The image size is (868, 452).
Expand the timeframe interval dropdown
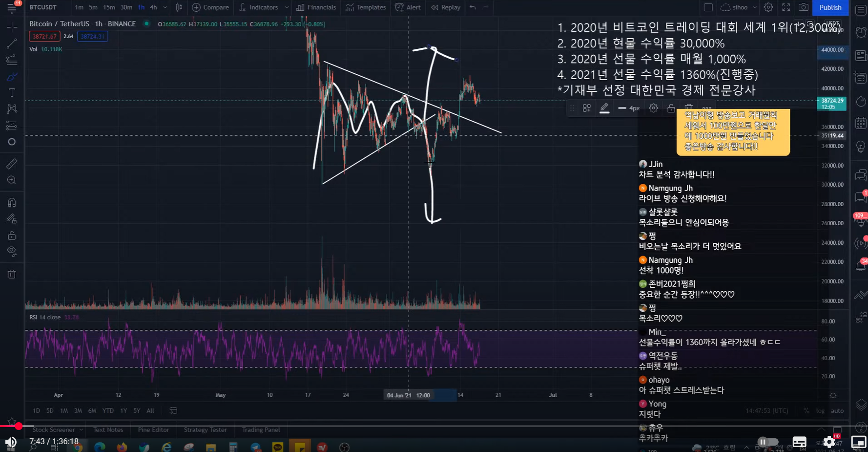click(165, 7)
